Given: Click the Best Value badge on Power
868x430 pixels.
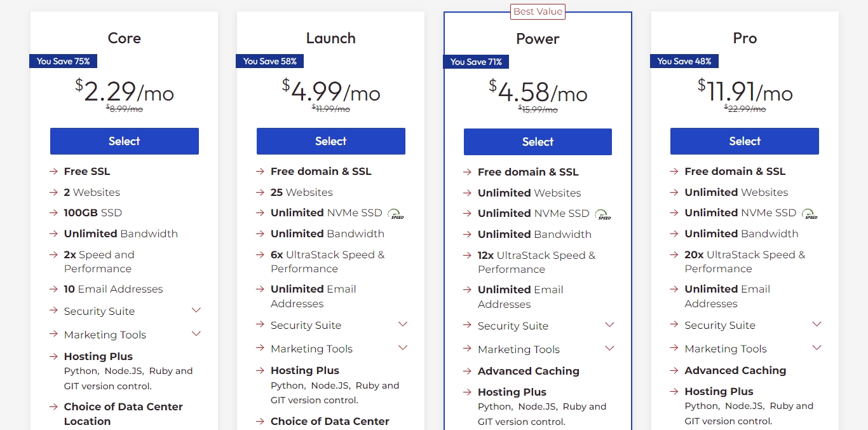Looking at the screenshot, I should tap(538, 11).
